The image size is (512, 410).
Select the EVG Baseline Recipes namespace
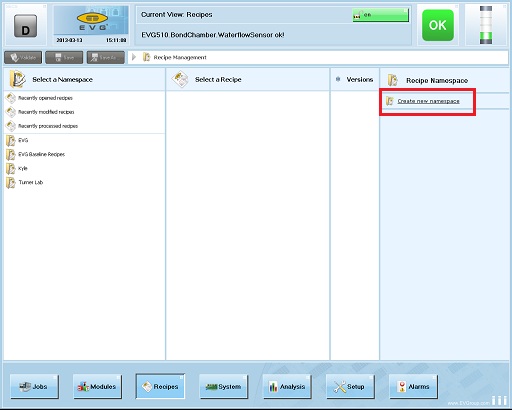(x=35, y=154)
